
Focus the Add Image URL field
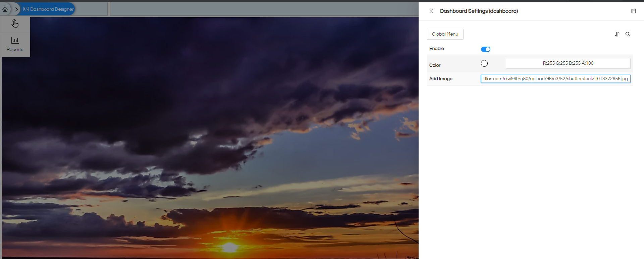coord(556,79)
